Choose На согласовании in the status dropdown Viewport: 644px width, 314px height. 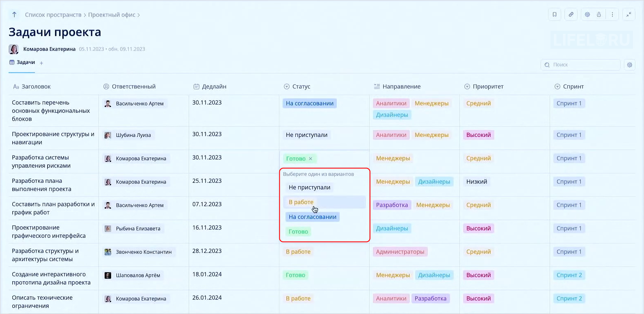313,217
